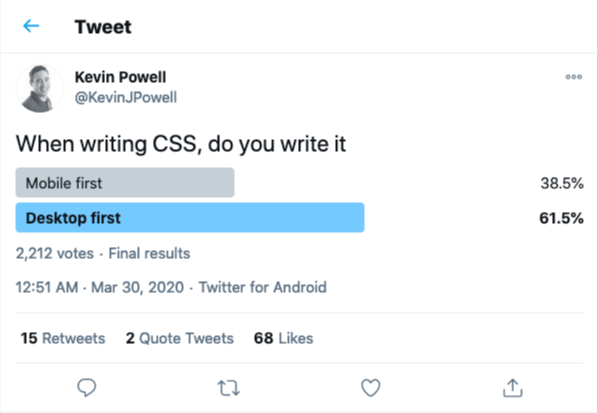Screen dimensions: 597x413
Task: Select the Mobile first poll bar
Action: pos(125,183)
